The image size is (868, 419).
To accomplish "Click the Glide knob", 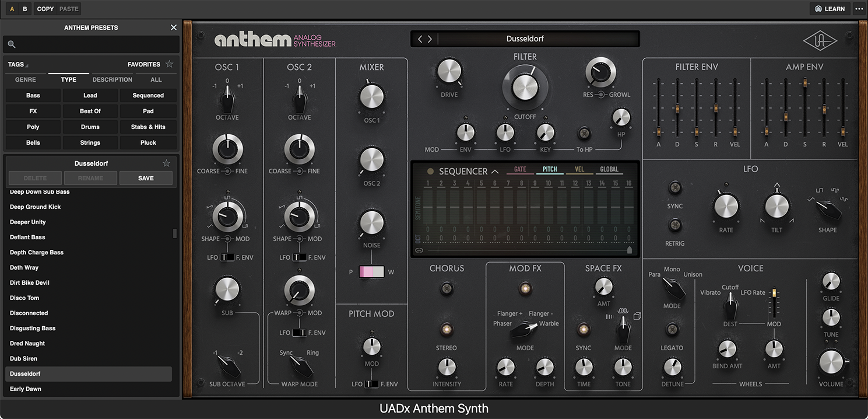I will [831, 282].
